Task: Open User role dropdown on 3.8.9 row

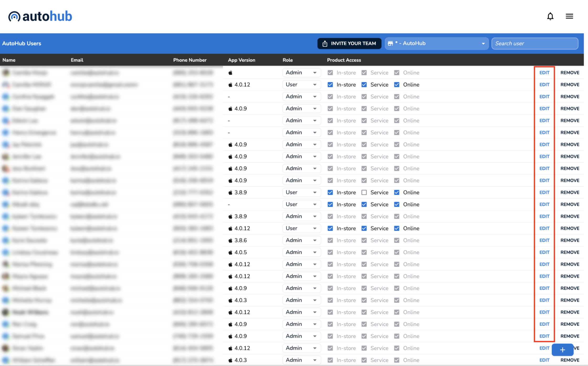Action: point(301,193)
